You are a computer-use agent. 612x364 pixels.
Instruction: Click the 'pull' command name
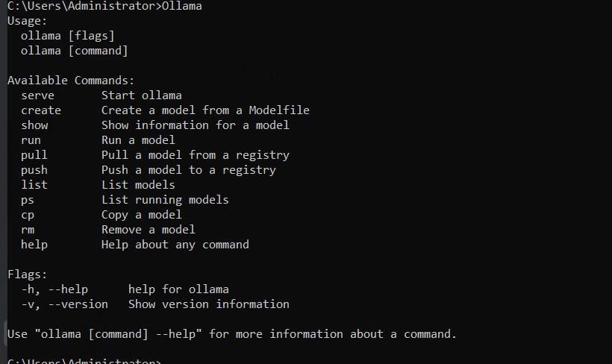click(34, 155)
